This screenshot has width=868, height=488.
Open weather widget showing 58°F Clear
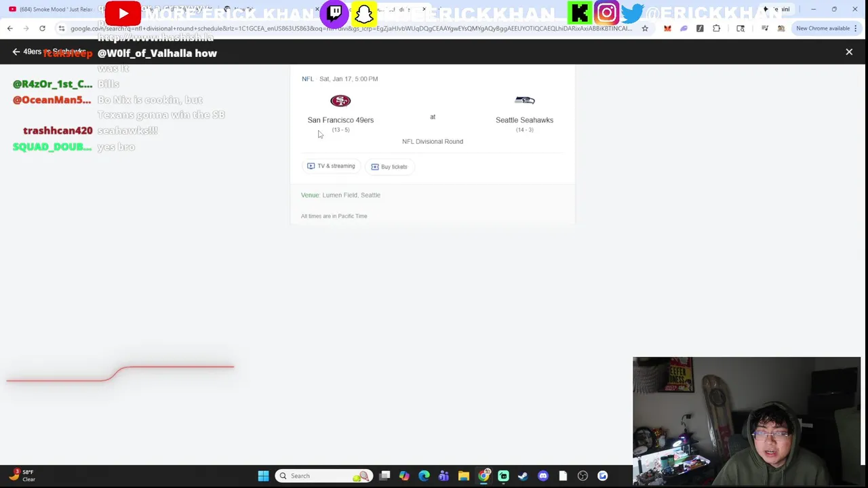pyautogui.click(x=22, y=475)
